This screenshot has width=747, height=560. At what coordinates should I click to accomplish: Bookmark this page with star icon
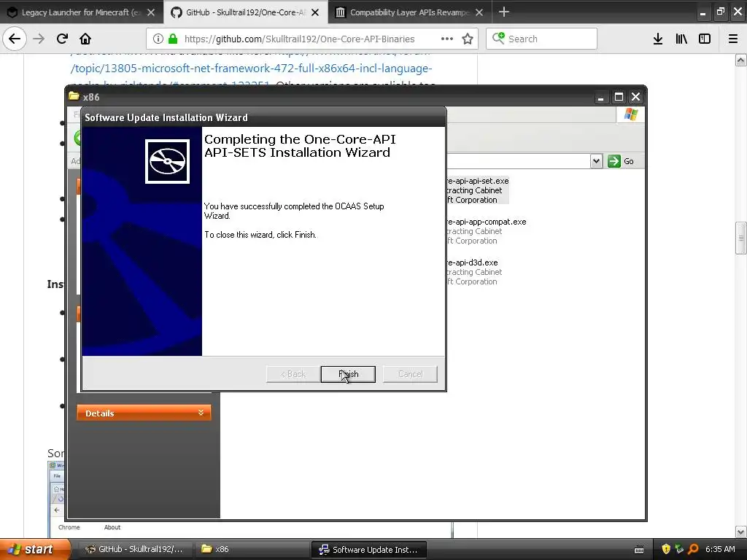click(468, 39)
